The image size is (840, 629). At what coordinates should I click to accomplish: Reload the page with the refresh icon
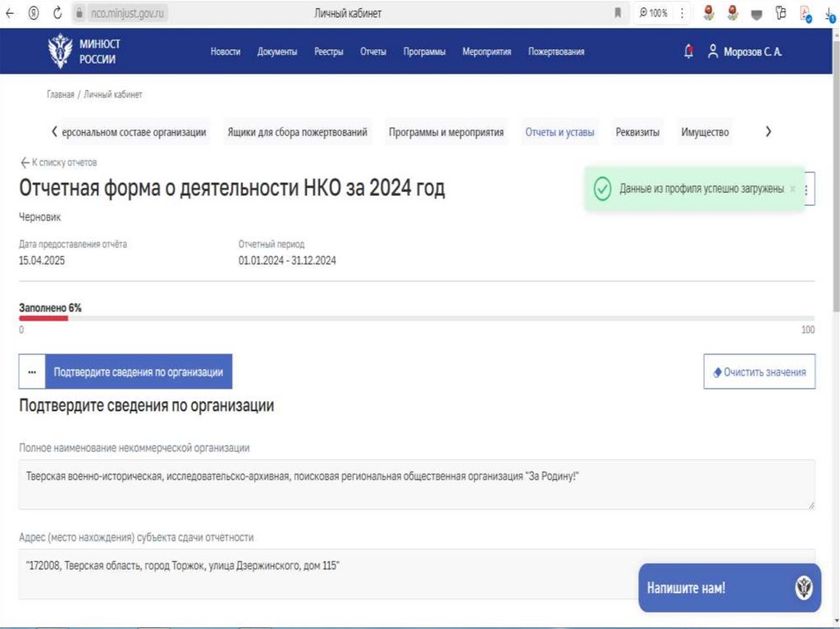click(x=57, y=13)
